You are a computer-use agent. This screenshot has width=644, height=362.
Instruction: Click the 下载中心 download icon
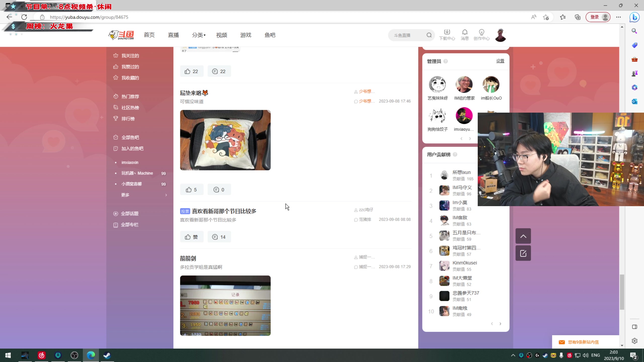[x=447, y=35]
